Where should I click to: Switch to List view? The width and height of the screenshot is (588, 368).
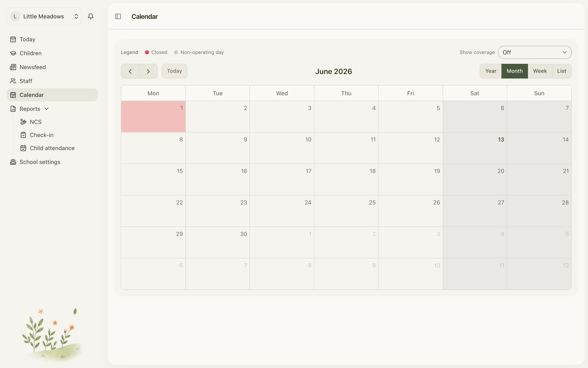coord(562,71)
